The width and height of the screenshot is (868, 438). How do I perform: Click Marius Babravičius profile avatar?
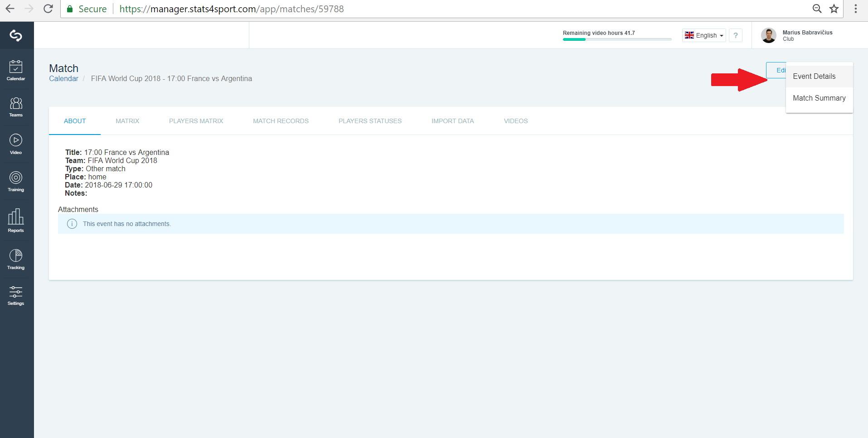[769, 35]
